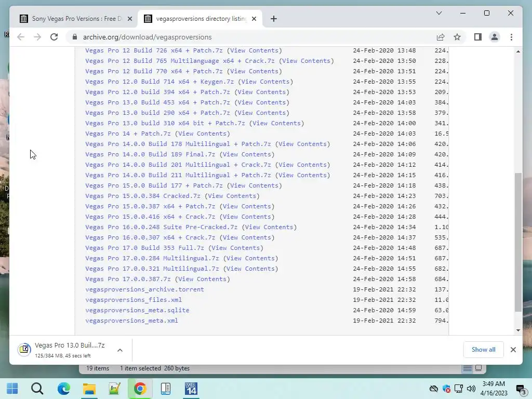
Task: Download Vegas Pro 17.0.0.387.7z
Action: pyautogui.click(x=128, y=279)
